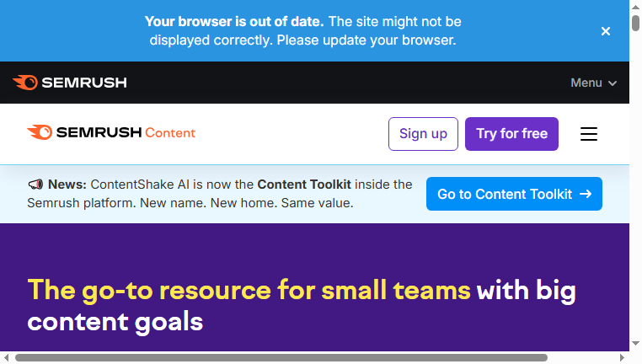Click the vertical scrollbar up arrow

[635, 7]
